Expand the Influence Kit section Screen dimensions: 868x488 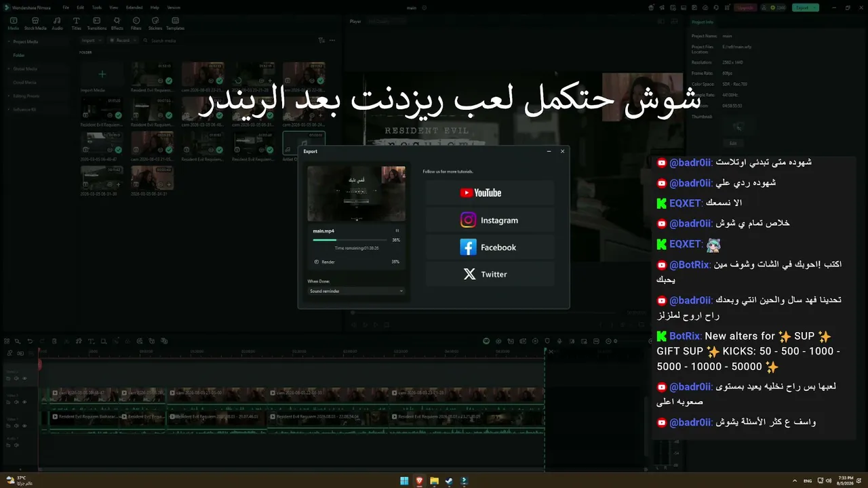[9, 109]
